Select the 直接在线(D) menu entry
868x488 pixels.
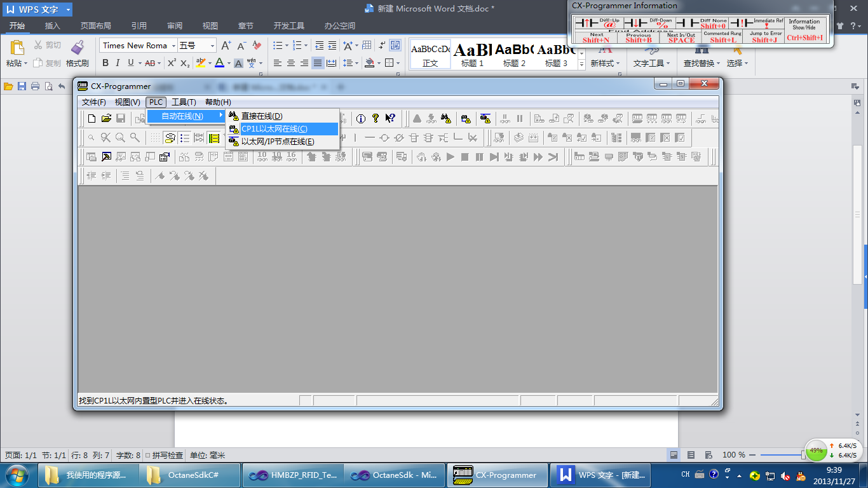click(x=261, y=116)
